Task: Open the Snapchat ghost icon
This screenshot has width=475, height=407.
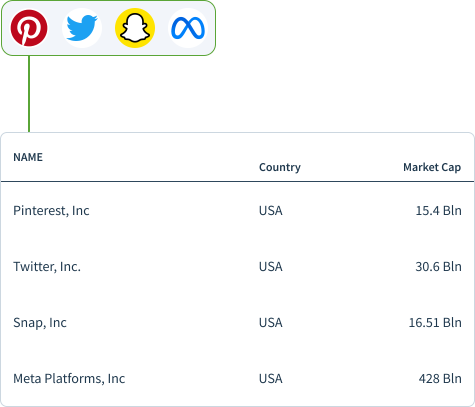Action: (135, 28)
